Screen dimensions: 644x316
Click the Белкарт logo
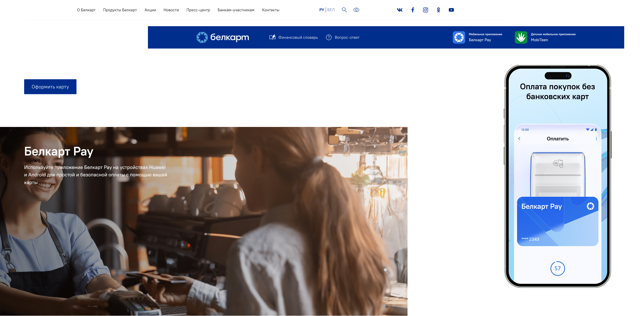pyautogui.click(x=223, y=37)
